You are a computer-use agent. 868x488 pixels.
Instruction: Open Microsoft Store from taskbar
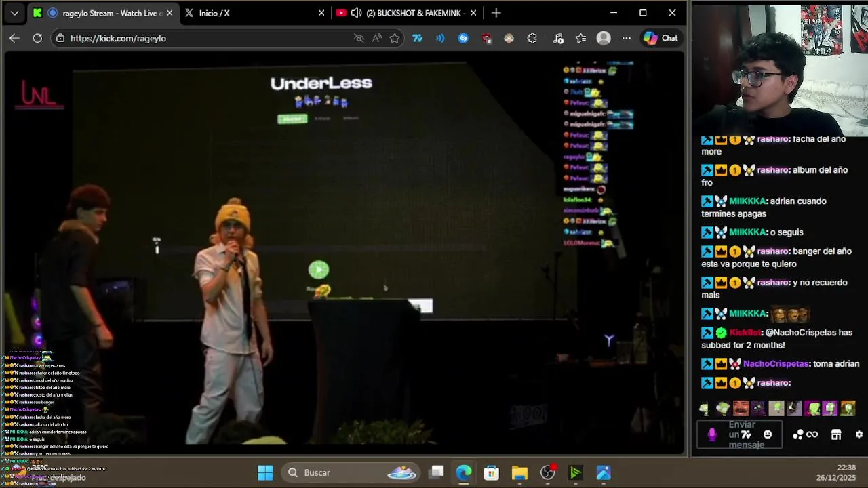pos(492,472)
